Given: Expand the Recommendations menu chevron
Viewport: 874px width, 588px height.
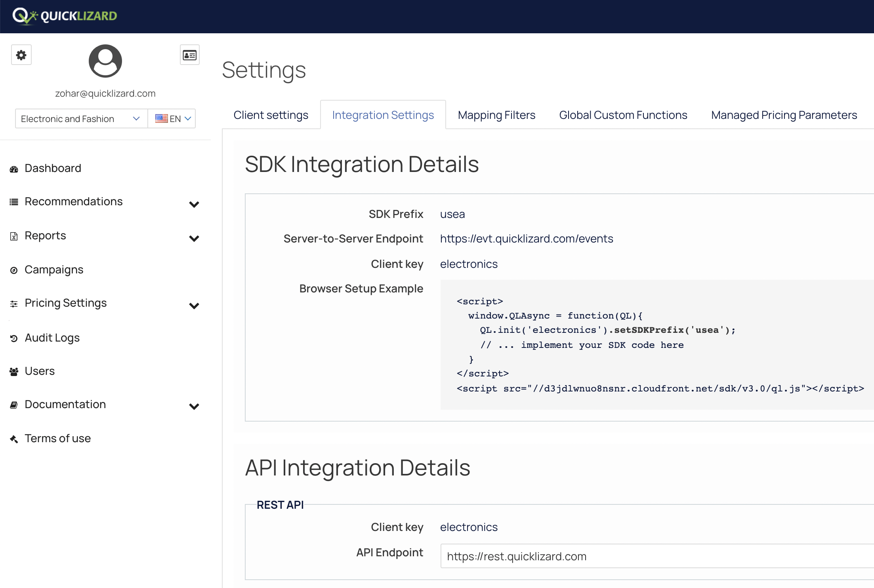Looking at the screenshot, I should pyautogui.click(x=194, y=204).
